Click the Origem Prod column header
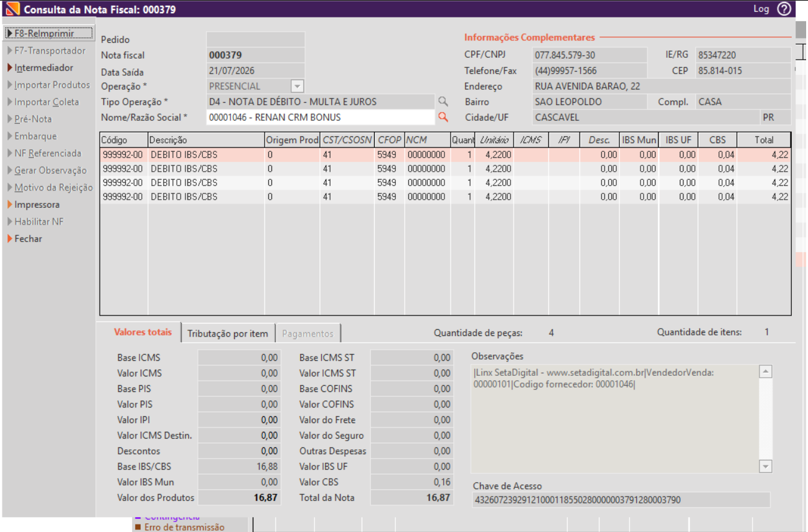The image size is (808, 532). pyautogui.click(x=292, y=140)
